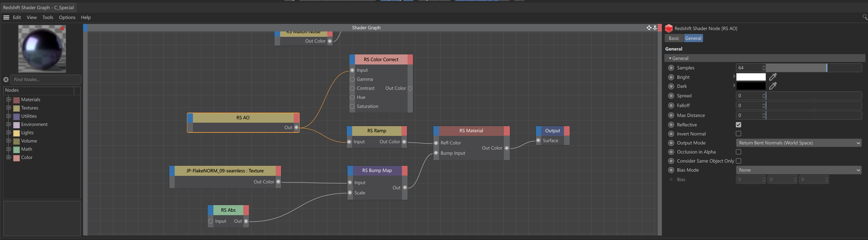This screenshot has height=240, width=868.
Task: Click the Output Mode animation dot icon
Action: 671,143
